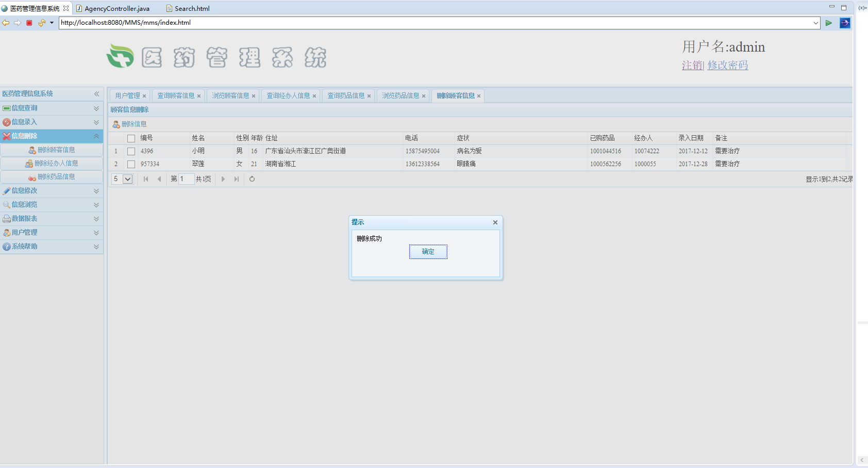Screen dimensions: 868x468
Task: Click the green go arrow beside URL bar
Action: tap(828, 23)
